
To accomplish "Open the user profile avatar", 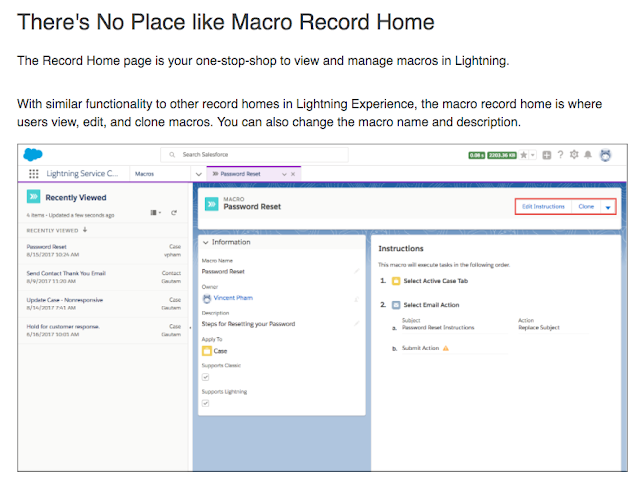I will (605, 155).
